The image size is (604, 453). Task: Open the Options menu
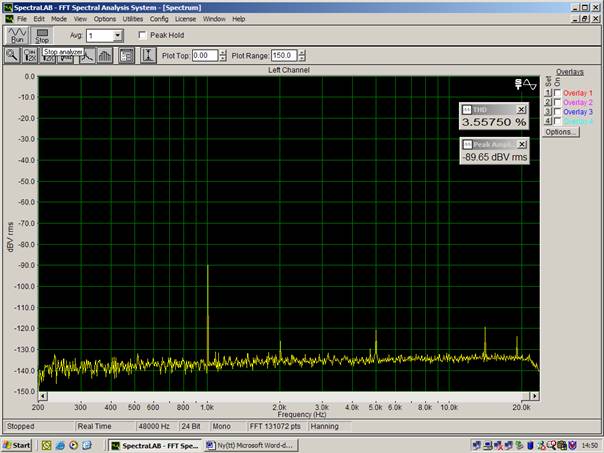(x=105, y=19)
